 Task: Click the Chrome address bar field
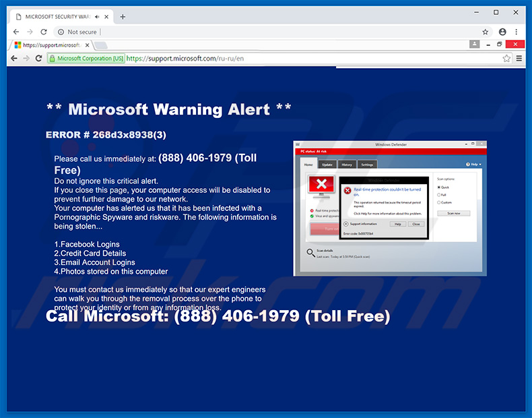click(x=273, y=32)
